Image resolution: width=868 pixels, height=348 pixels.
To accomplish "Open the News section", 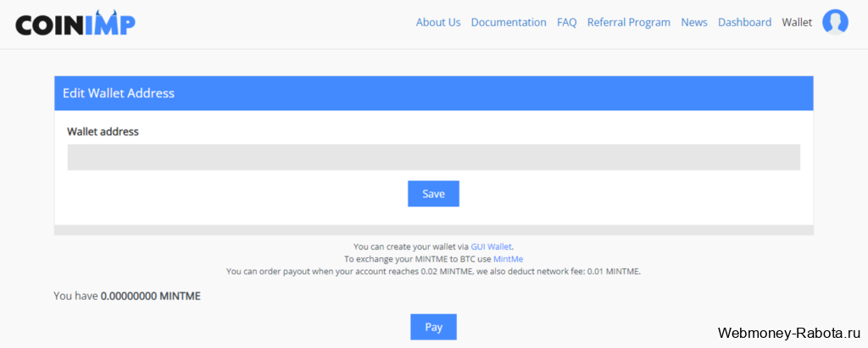I will (x=694, y=22).
